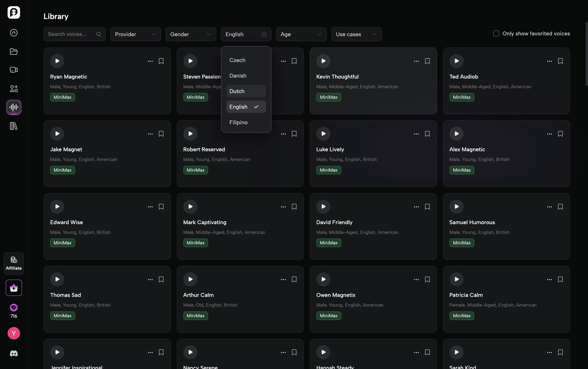Favorite the Robert Reserved voice
The image size is (588, 369).
tap(294, 134)
